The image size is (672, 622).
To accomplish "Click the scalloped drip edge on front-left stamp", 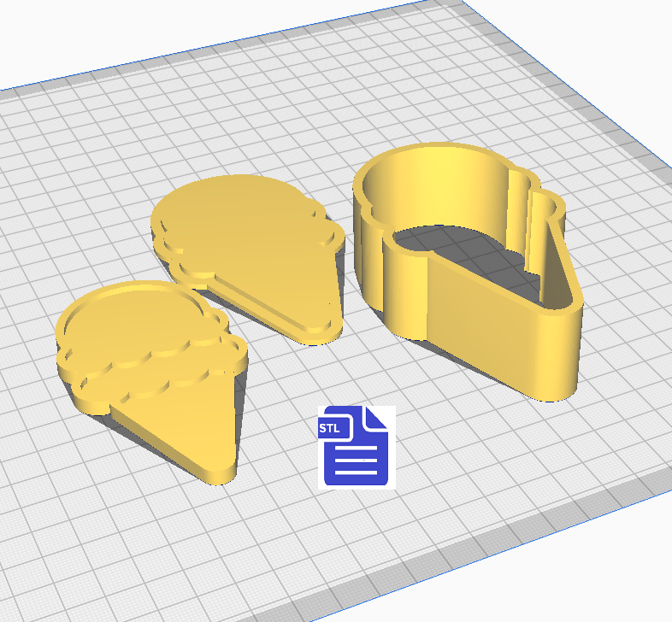I will (162, 382).
